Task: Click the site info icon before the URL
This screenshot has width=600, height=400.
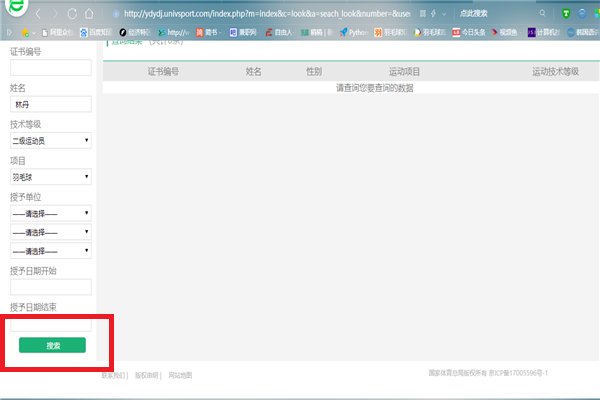Action: 116,14
